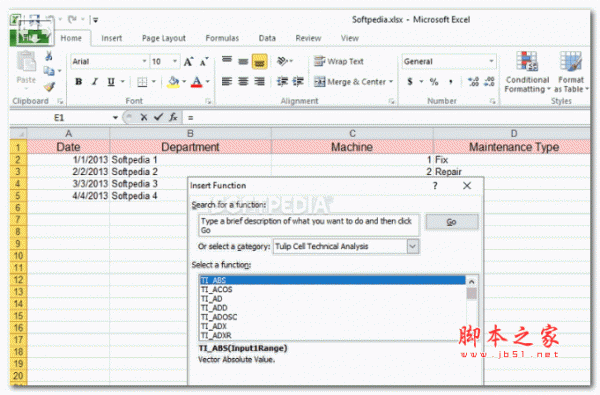Click the Go button in Insert Function

click(x=452, y=222)
